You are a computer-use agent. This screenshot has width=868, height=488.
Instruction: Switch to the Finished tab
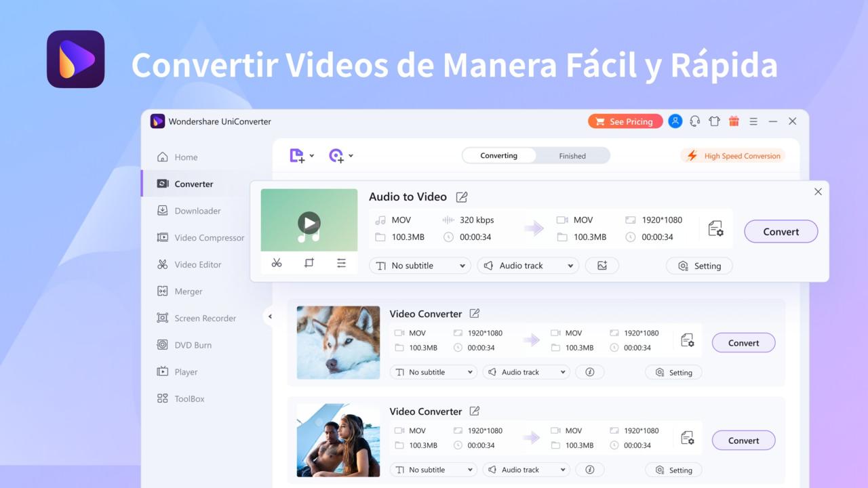[x=572, y=156]
